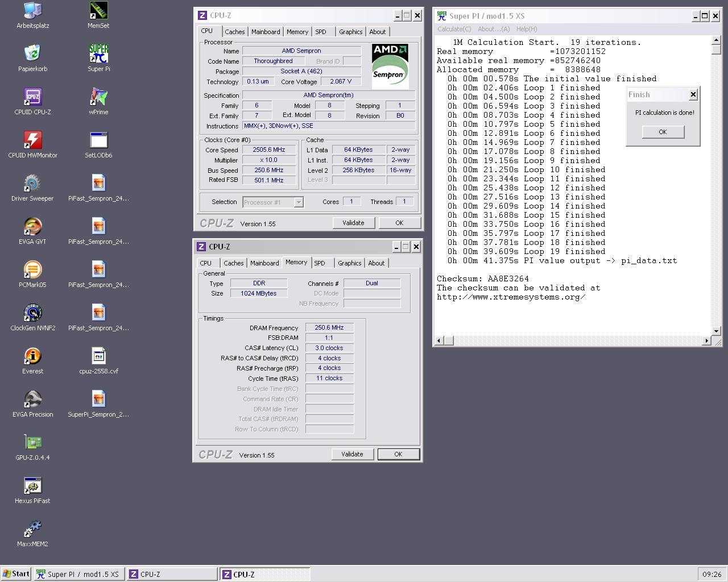Select the ClockGen NVNF2 desktop icon

[x=32, y=318]
